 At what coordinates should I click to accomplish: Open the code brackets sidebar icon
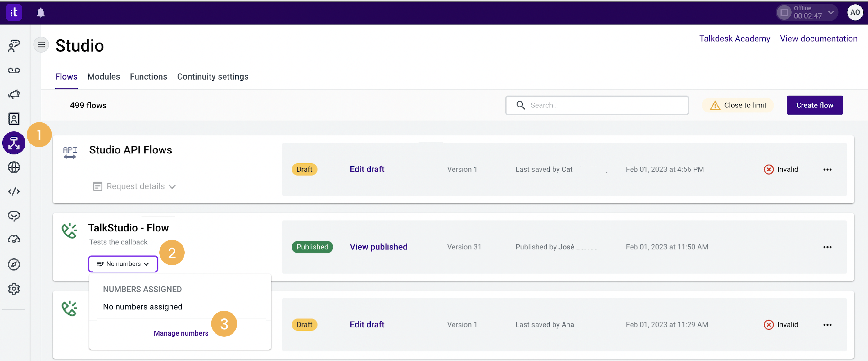coord(14,191)
